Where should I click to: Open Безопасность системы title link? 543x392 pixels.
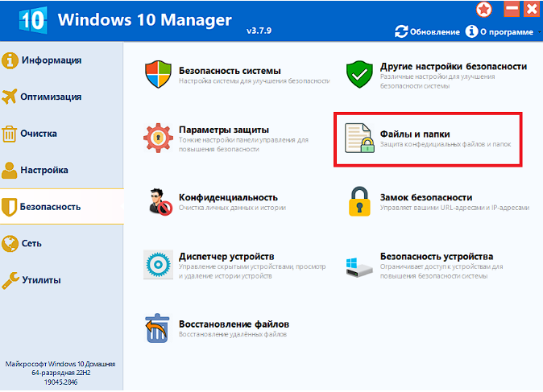tap(230, 71)
